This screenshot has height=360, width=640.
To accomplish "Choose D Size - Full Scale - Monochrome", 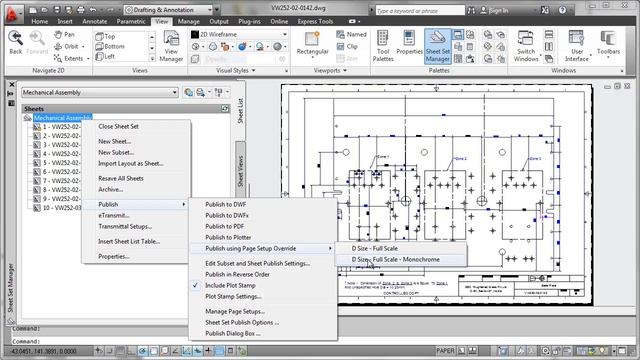I will [x=396, y=260].
